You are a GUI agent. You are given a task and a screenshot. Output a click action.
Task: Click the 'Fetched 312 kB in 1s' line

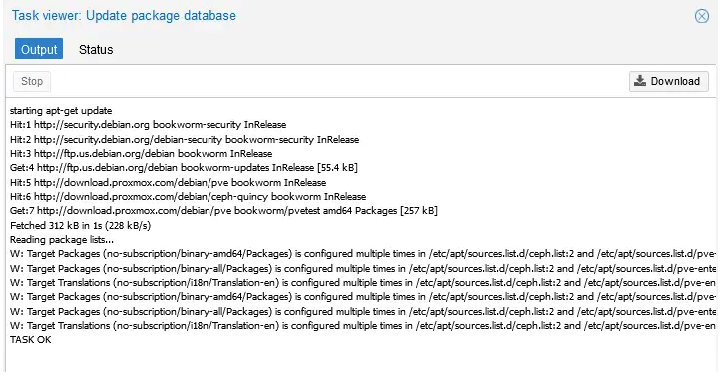pos(80,225)
